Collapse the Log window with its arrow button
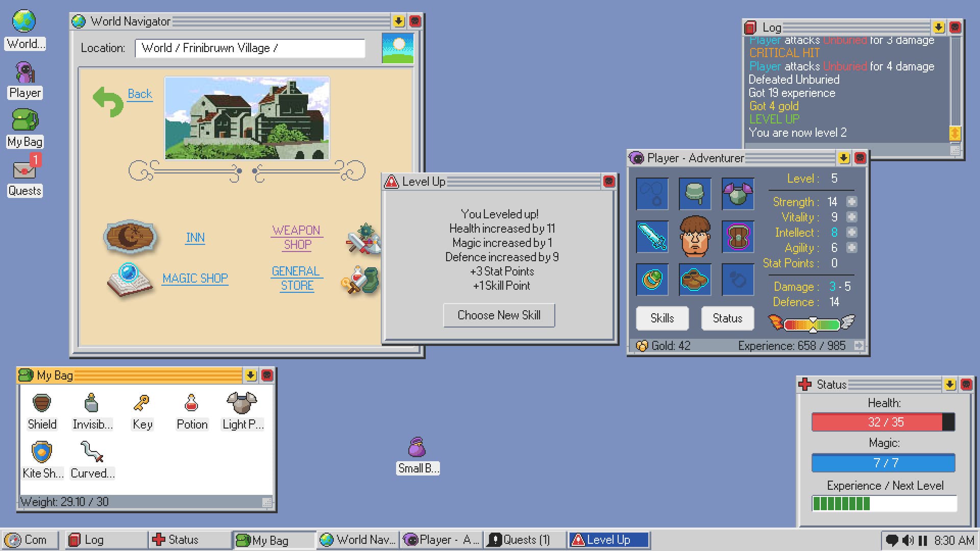This screenshot has width=980, height=551. click(938, 28)
